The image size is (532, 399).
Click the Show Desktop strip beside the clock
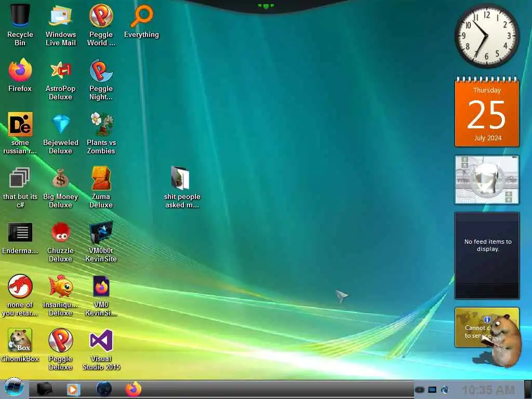tap(528, 390)
